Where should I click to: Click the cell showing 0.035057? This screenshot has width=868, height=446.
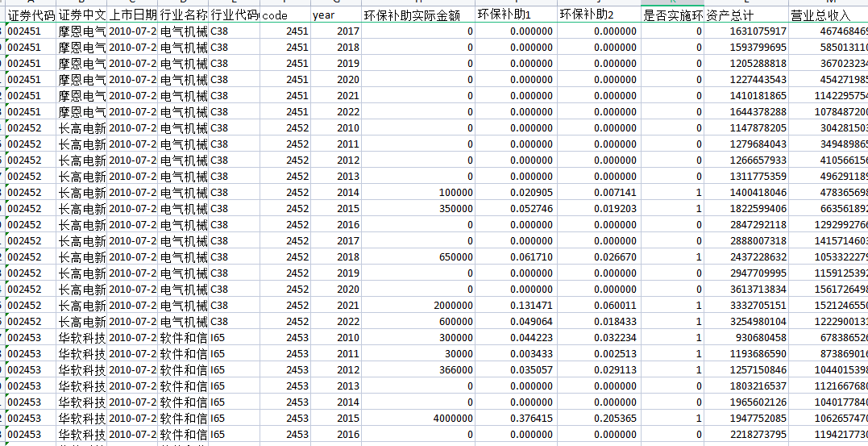tap(517, 369)
